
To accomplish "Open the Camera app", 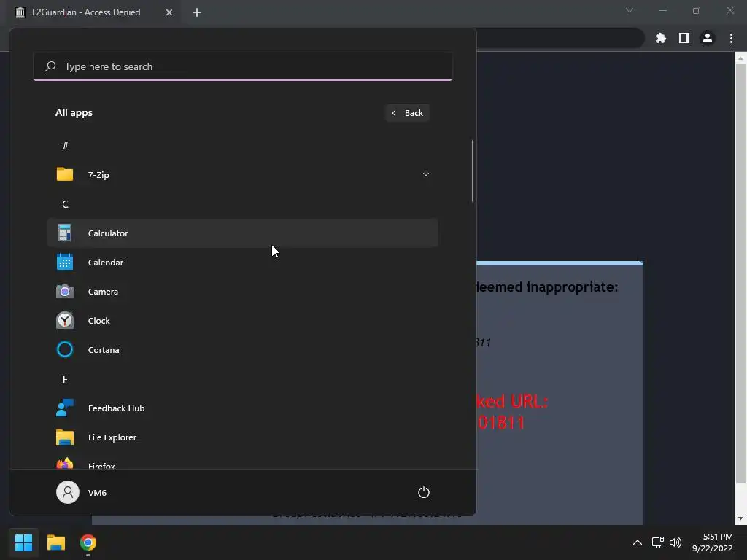I will [x=242, y=292].
